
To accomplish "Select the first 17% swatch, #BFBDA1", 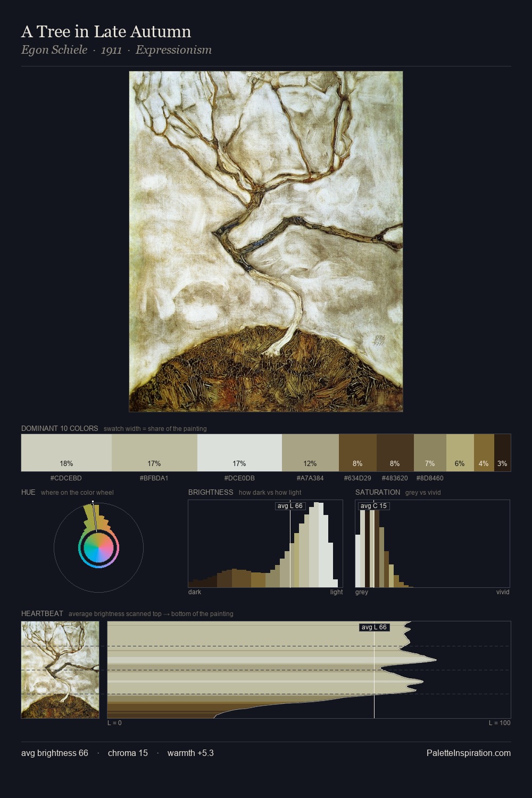I will coord(154,453).
